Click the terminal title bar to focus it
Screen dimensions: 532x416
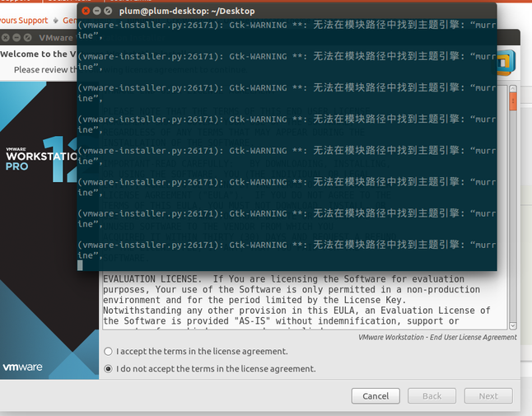[x=288, y=11]
